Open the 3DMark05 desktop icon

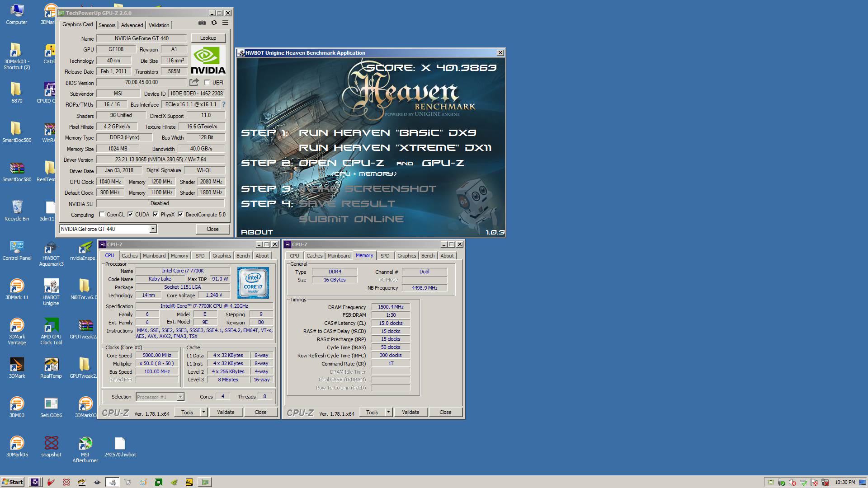coord(17,447)
